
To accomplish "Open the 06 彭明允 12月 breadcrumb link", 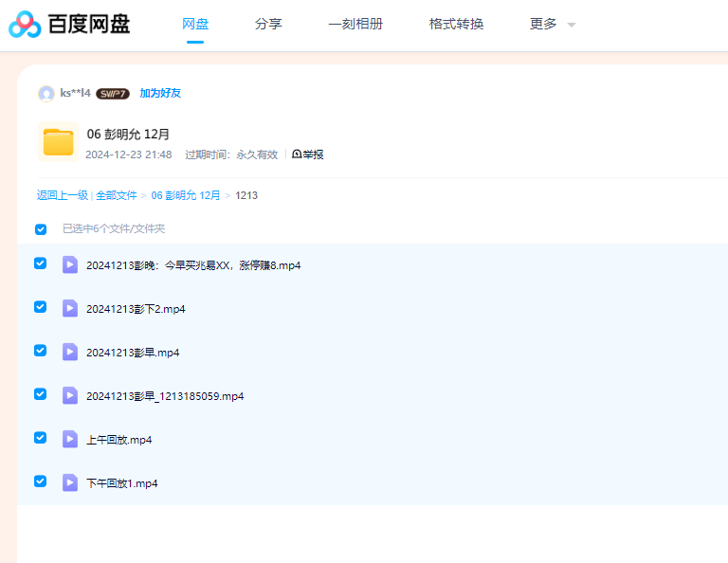I will coord(186,195).
